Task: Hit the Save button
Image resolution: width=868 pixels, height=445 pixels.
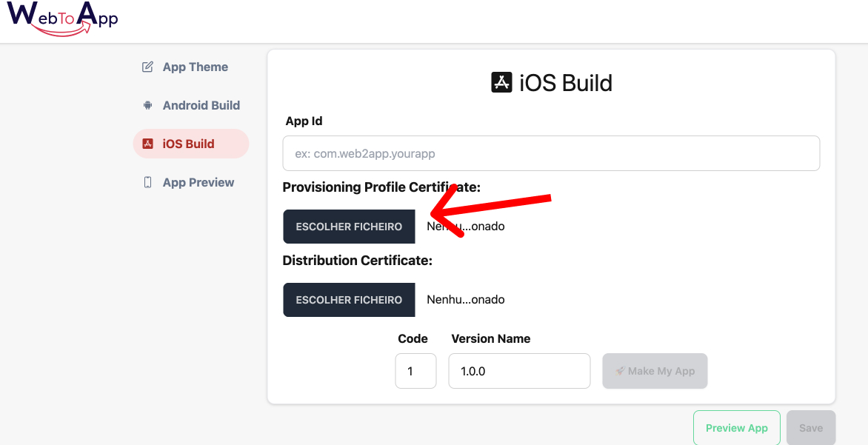Action: click(811, 428)
